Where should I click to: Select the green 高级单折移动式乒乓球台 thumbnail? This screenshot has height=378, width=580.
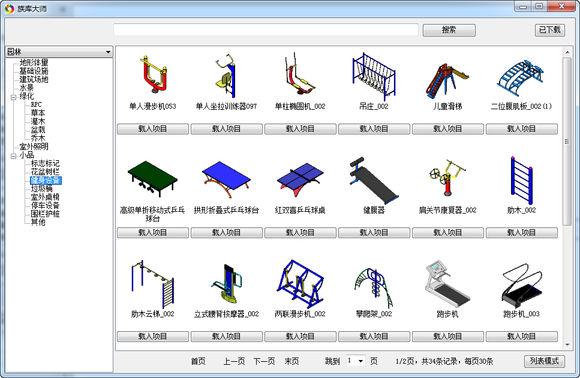point(152,179)
